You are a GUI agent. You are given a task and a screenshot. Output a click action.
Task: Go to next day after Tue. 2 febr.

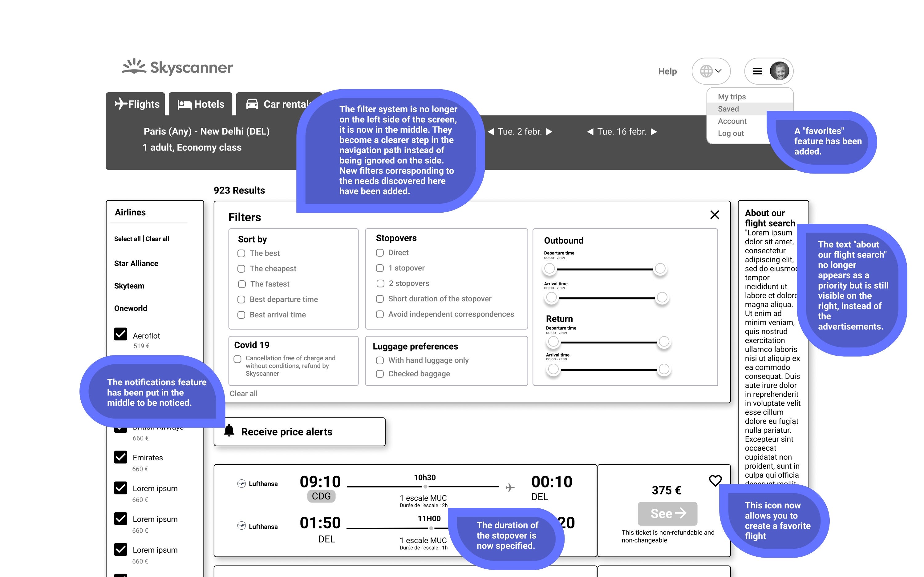(549, 132)
